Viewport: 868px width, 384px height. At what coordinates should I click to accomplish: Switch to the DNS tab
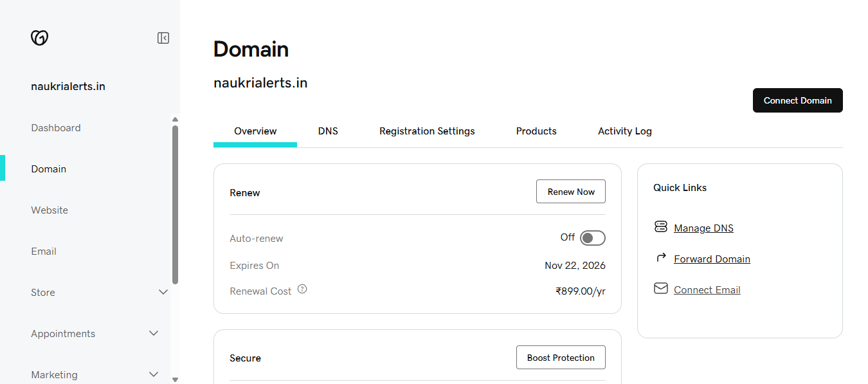point(328,131)
